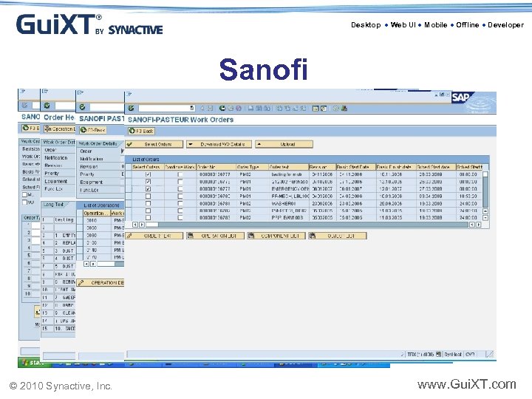Click vertical scrollbar of orders table

(485, 190)
